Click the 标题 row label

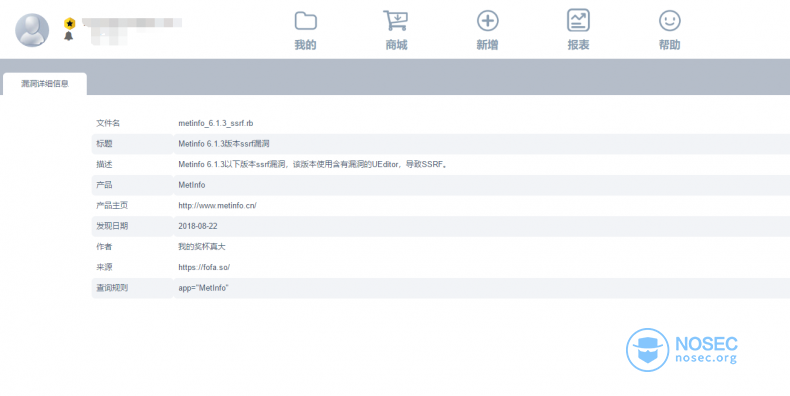tap(104, 144)
